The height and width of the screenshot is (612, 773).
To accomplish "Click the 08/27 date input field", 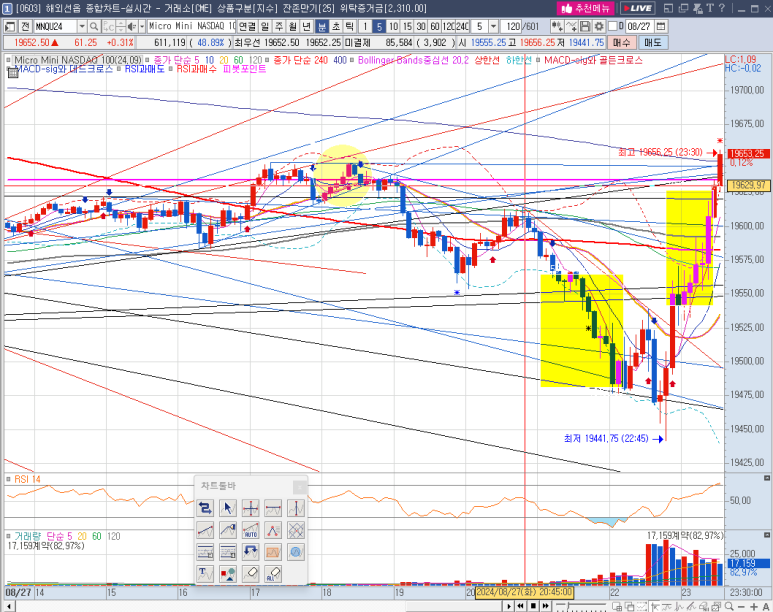I will click(x=639, y=27).
